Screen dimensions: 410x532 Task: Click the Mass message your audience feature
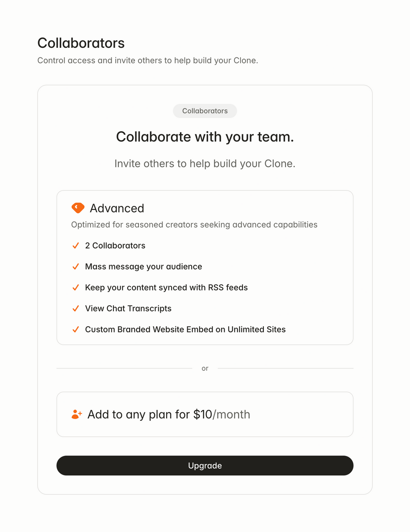143,266
